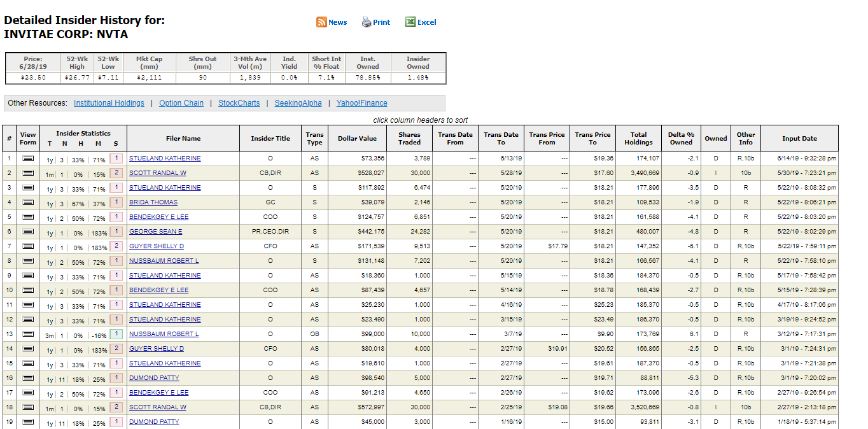Open view form icon in row 1
The image size is (868, 429).
point(28,158)
